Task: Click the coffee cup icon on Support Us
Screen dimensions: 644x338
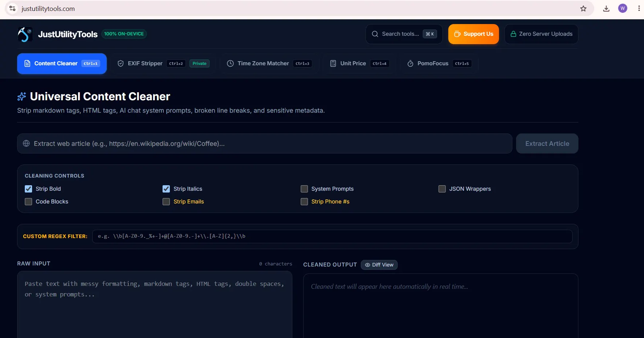Action: [457, 34]
